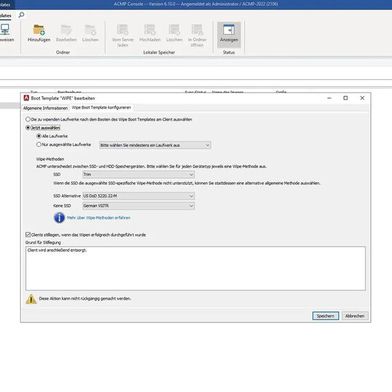Select the radio option to choose drives at client
The height and width of the screenshot is (392, 392).
28,119
